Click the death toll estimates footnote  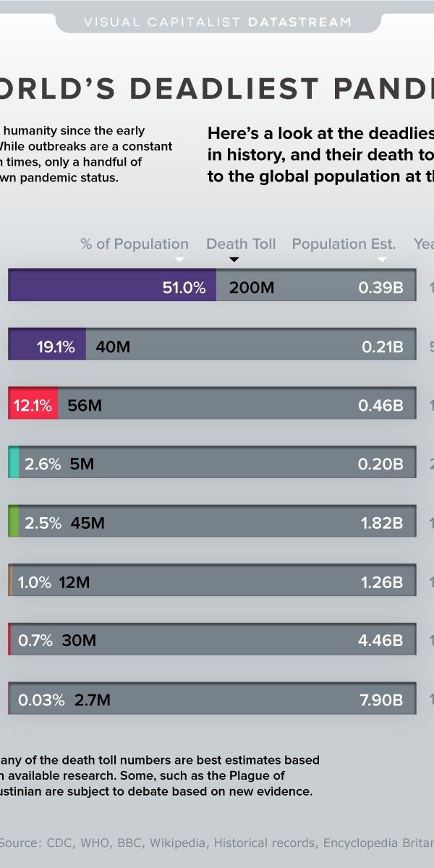click(160, 775)
